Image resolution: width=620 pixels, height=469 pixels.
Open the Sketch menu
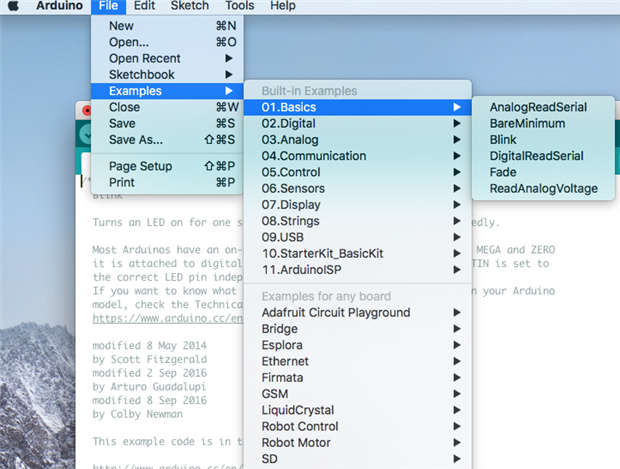(x=189, y=6)
